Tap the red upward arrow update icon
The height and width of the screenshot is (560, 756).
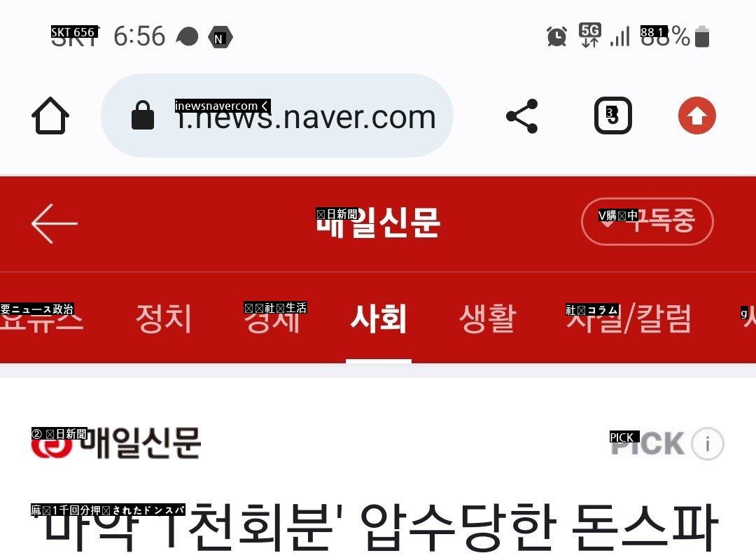[696, 115]
